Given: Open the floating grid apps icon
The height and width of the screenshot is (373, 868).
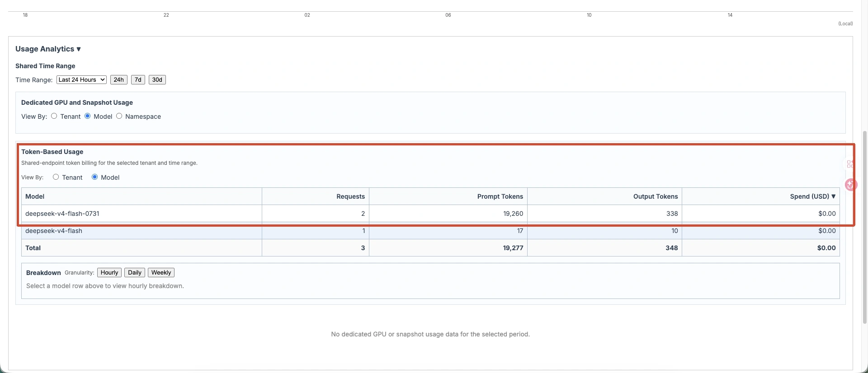Looking at the screenshot, I should point(850,164).
